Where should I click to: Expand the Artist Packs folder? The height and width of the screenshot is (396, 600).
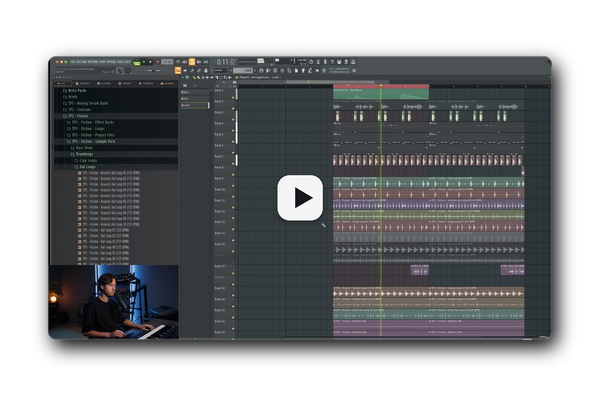coord(75,91)
